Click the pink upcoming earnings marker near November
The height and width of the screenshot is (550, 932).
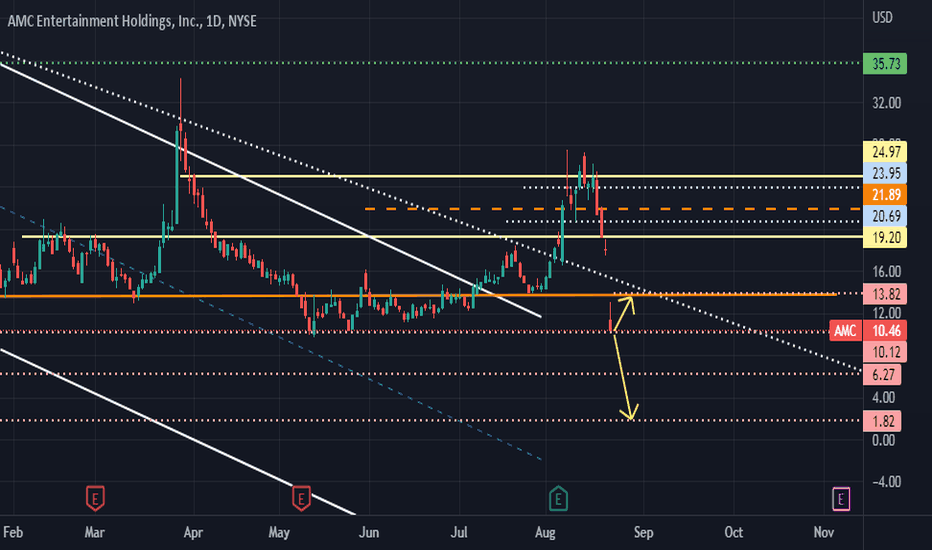[x=840, y=499]
